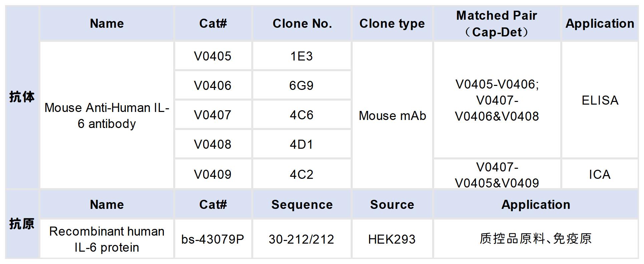Viewport: 644px width, 264px height.
Task: Click the V0407 cell in Cat# column
Action: point(213,115)
